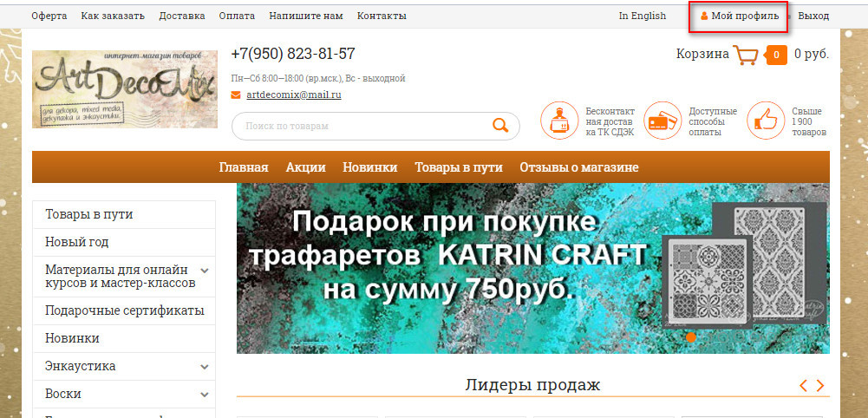Open the Оплата top link
This screenshot has width=868, height=418.
pyautogui.click(x=237, y=16)
